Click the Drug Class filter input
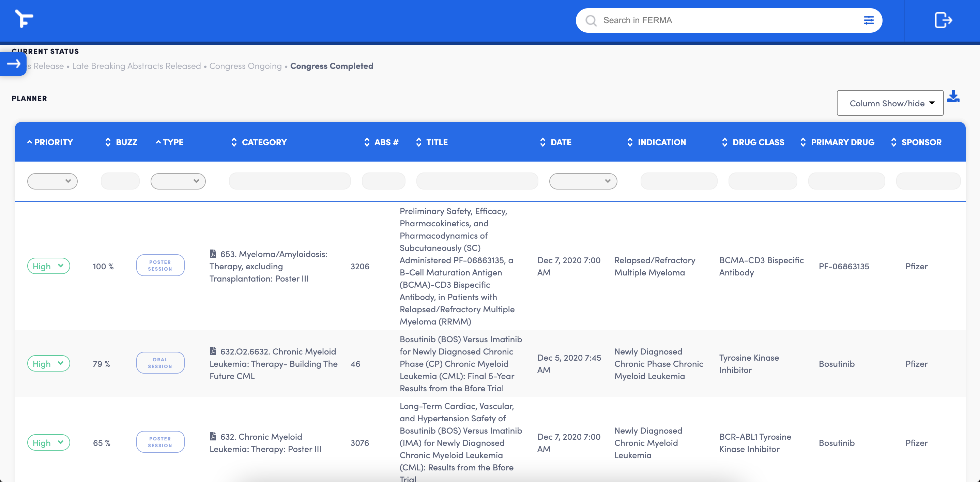Screen dimensions: 980x482 pos(763,181)
